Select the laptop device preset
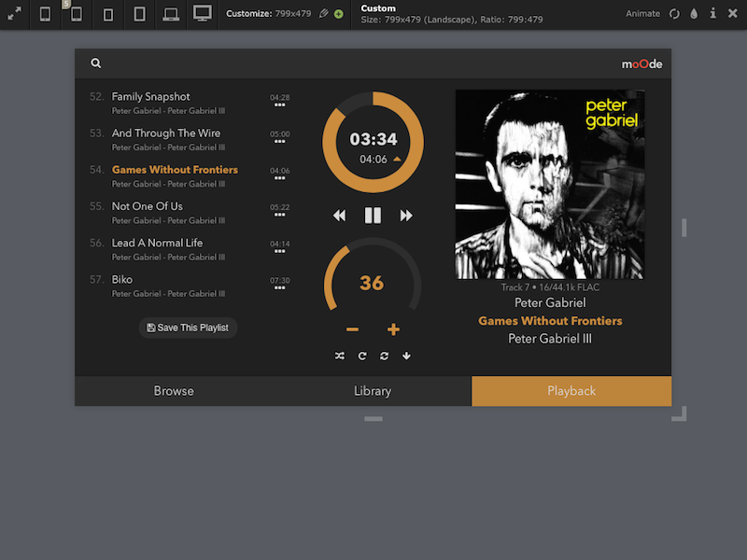Image resolution: width=747 pixels, height=560 pixels. (x=171, y=14)
